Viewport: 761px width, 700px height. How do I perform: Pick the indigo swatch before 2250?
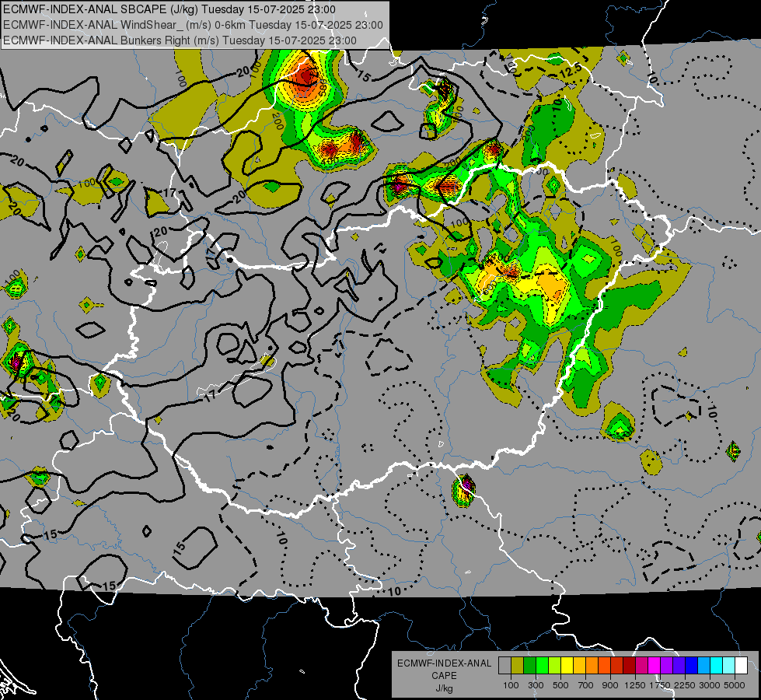(679, 666)
